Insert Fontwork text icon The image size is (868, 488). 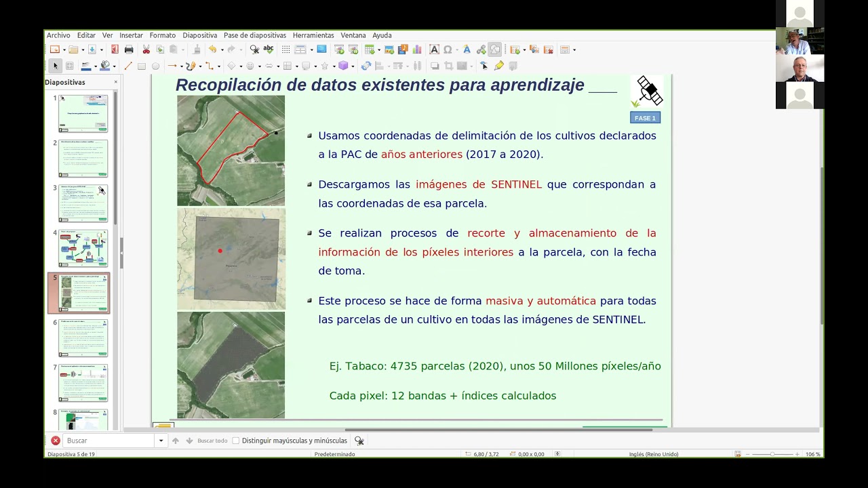(467, 49)
